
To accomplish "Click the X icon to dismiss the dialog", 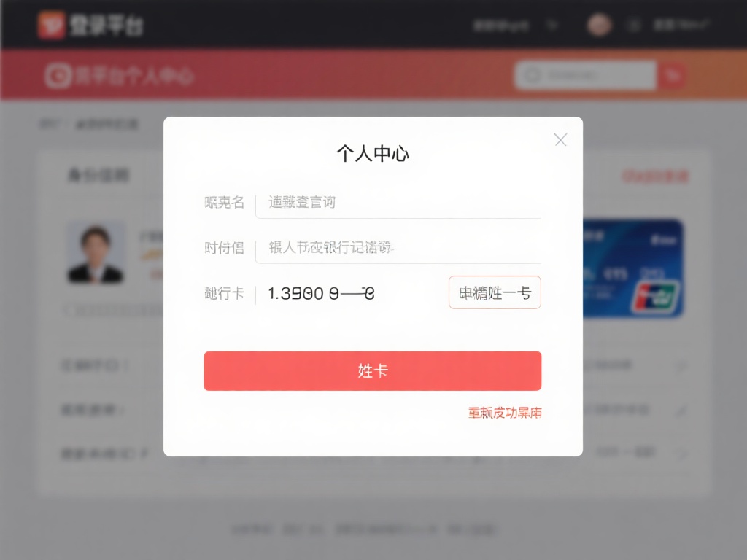I will pyautogui.click(x=560, y=140).
